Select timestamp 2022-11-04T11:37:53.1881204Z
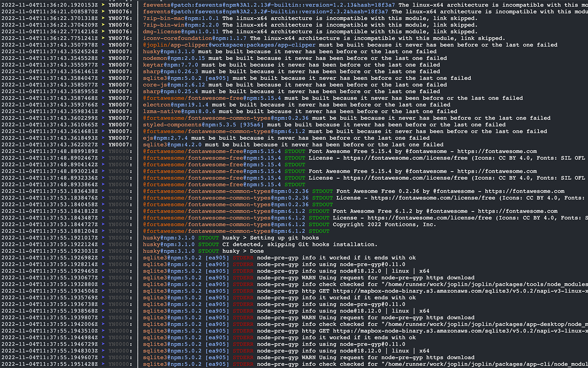 [50, 231]
